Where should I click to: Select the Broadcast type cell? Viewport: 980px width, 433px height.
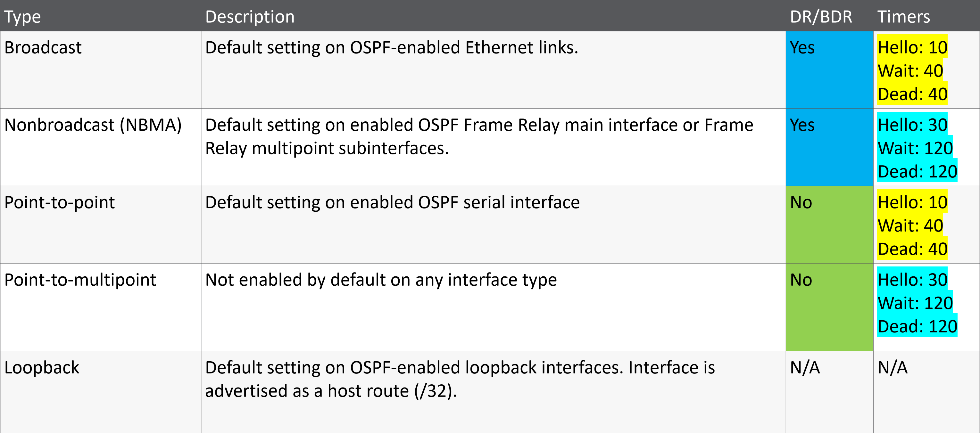pyautogui.click(x=43, y=48)
